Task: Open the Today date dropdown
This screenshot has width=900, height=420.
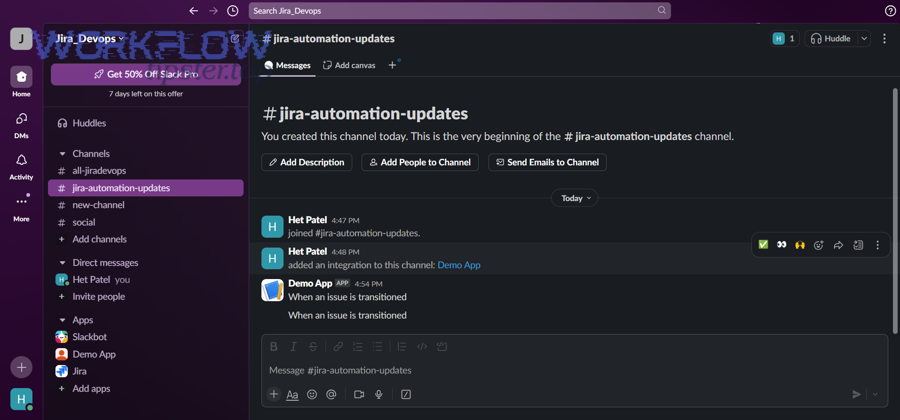Action: pos(574,198)
